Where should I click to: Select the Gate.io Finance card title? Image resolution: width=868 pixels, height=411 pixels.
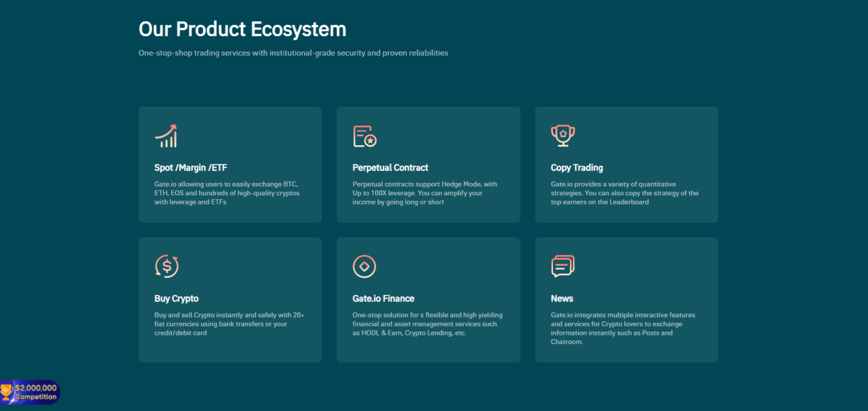coord(383,298)
